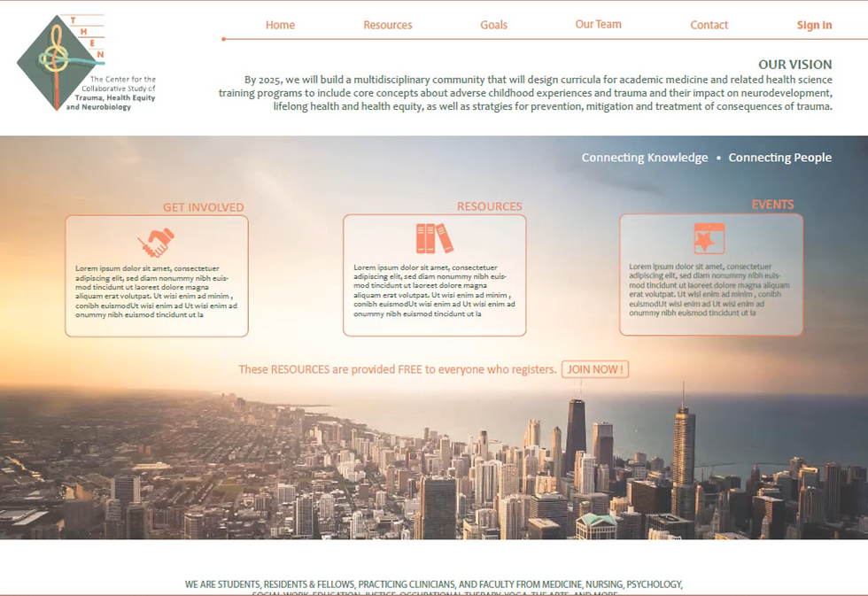
Task: Click the EVENTS card header
Action: pos(772,204)
